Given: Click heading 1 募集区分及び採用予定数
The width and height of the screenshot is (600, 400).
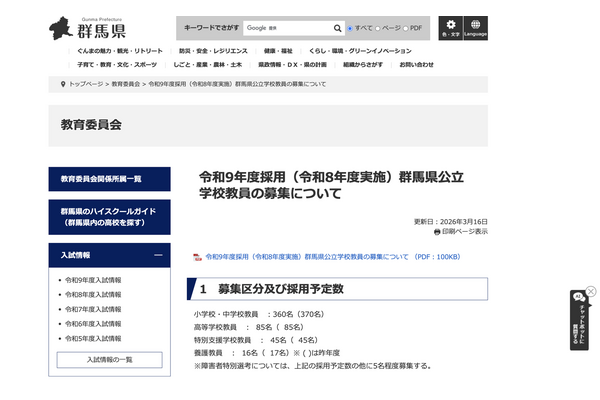Looking at the screenshot, I should [337, 289].
